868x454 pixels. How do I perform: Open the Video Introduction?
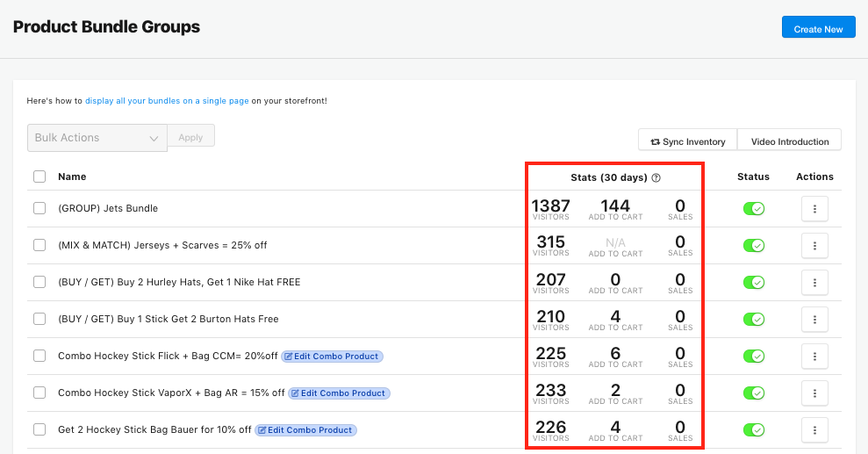[789, 141]
